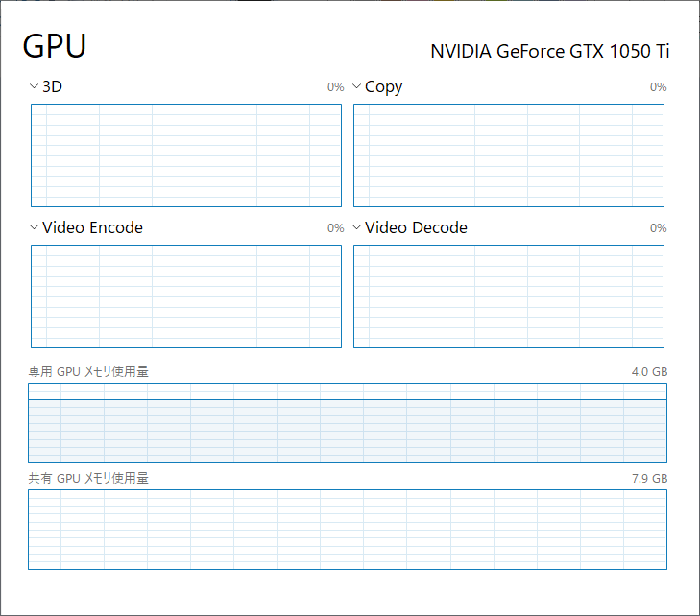Click inside the 3D usage graph

pos(186,155)
